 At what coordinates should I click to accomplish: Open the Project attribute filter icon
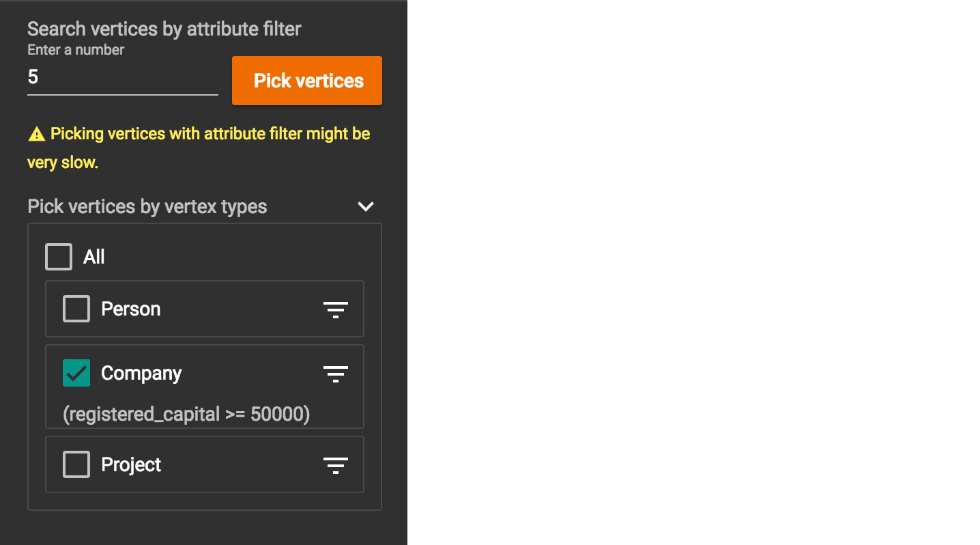(335, 465)
